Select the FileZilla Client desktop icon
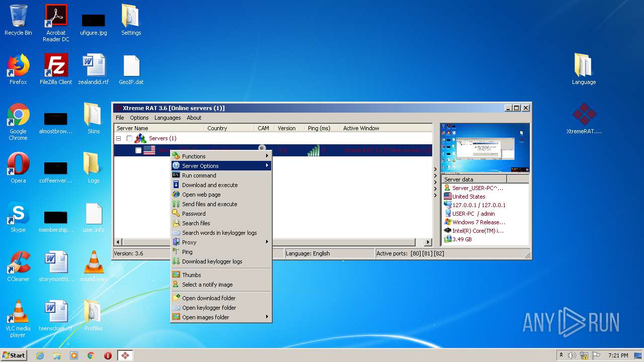Screen dimensions: 644x362 point(56,69)
